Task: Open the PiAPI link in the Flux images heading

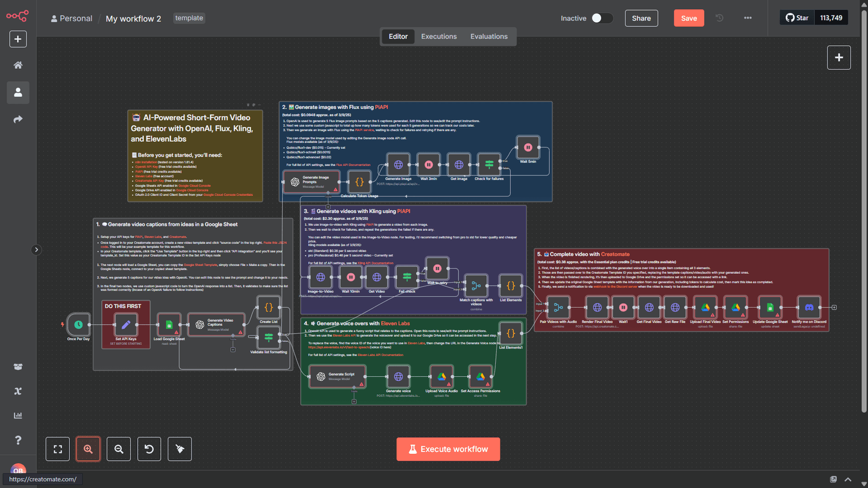Action: click(381, 107)
